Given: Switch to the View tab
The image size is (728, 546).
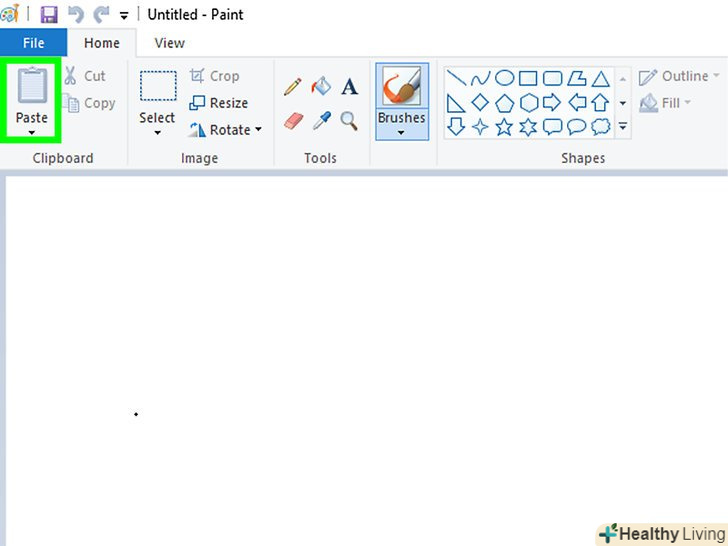Looking at the screenshot, I should [x=169, y=43].
